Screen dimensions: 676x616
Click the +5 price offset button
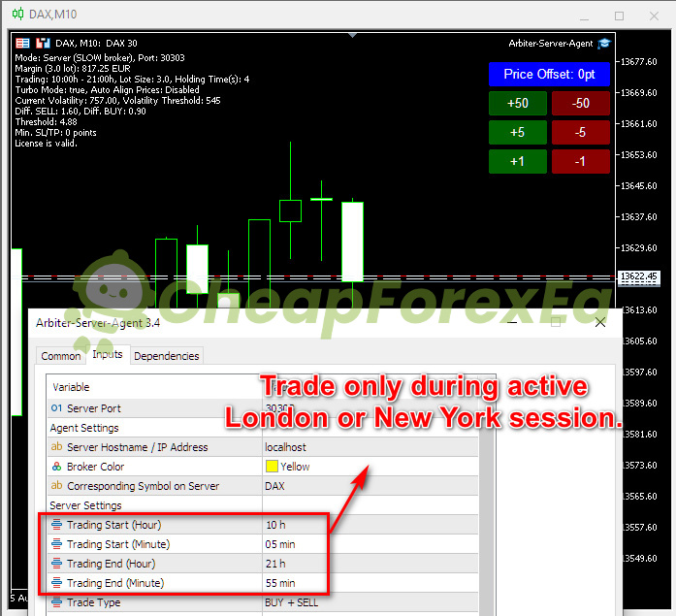[517, 132]
